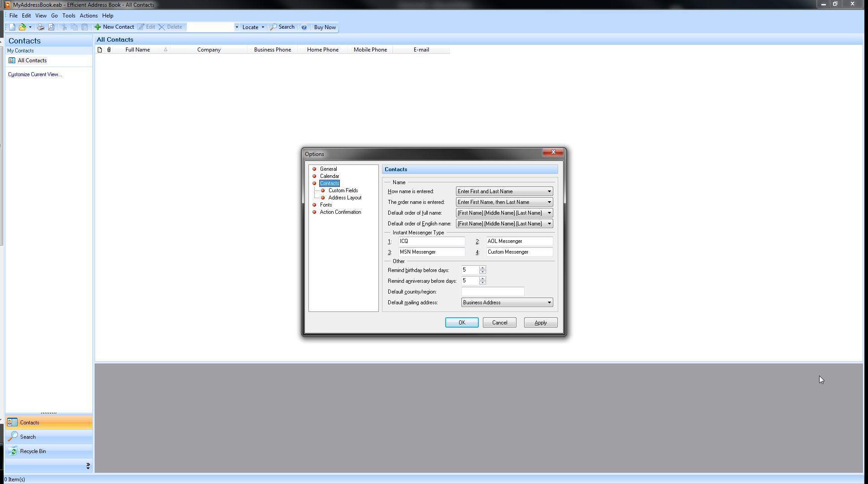Open the Tools menu
This screenshot has height=484, width=868.
(x=69, y=15)
